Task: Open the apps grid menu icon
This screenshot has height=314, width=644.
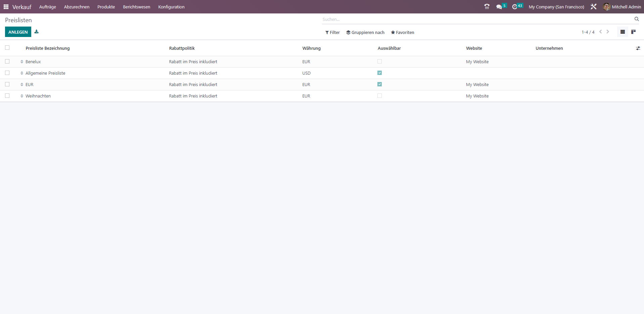Action: (x=6, y=7)
